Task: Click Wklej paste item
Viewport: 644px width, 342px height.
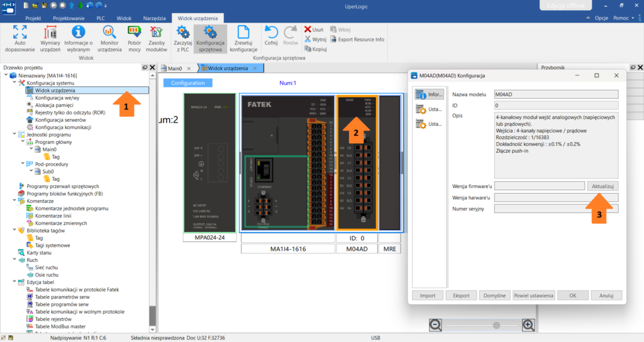Action: click(x=340, y=30)
